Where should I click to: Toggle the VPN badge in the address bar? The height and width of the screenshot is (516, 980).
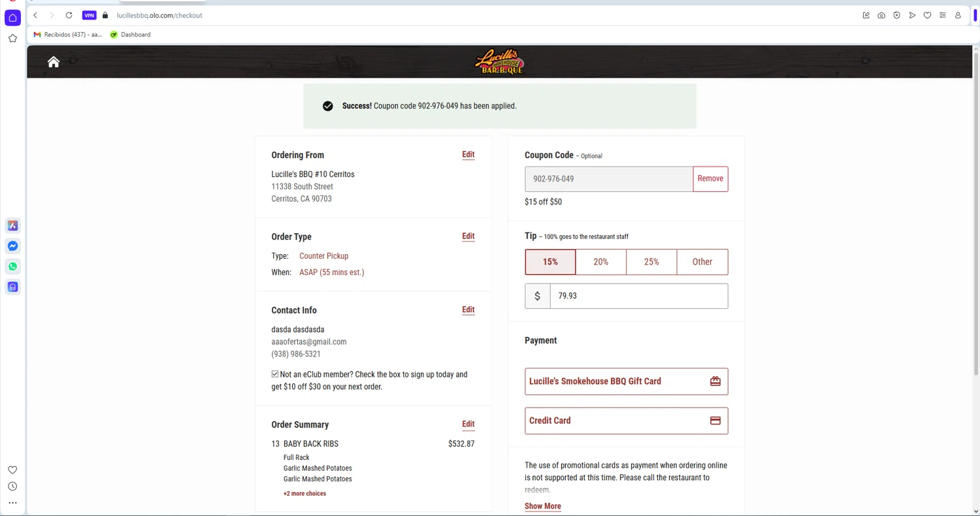(x=90, y=15)
